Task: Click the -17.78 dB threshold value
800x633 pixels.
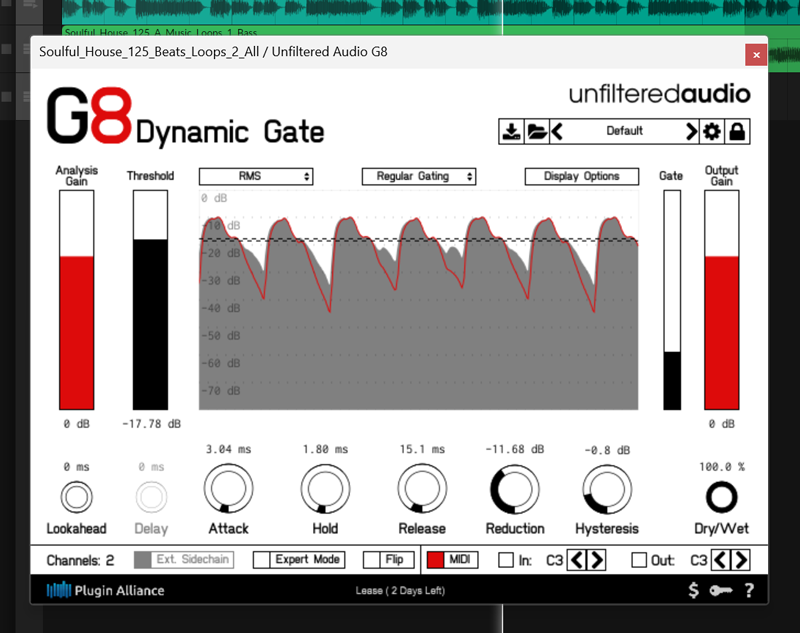Action: (x=152, y=424)
